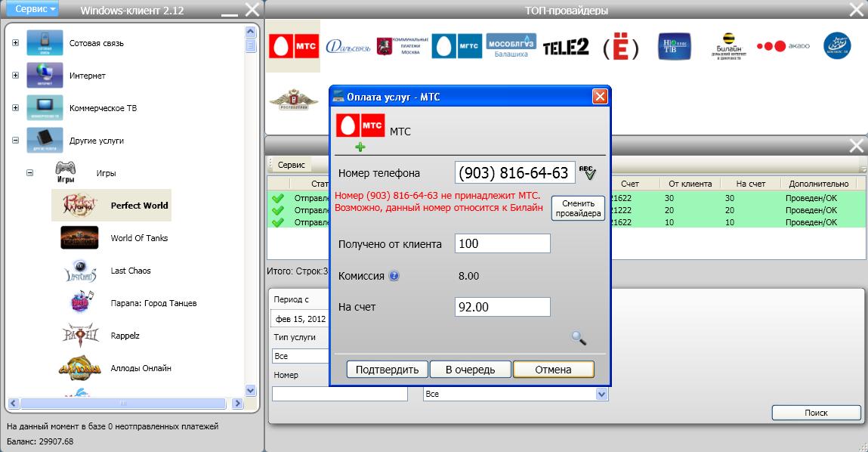Click the Счет column header

pyautogui.click(x=630, y=184)
